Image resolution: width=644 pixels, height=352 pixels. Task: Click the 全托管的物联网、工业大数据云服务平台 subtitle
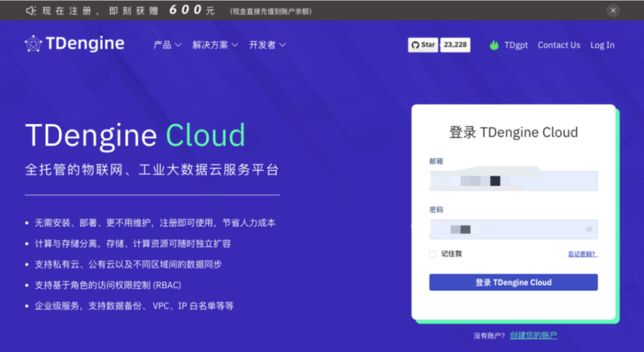click(152, 170)
